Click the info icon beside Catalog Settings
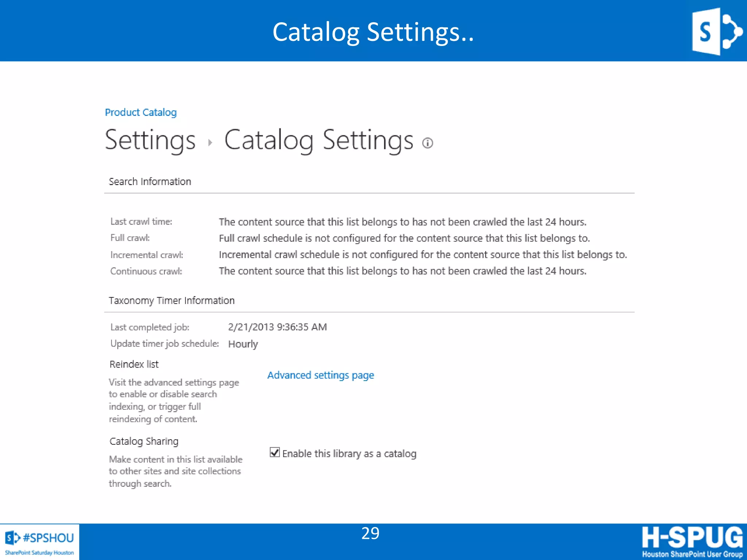The width and height of the screenshot is (747, 560). point(427,143)
